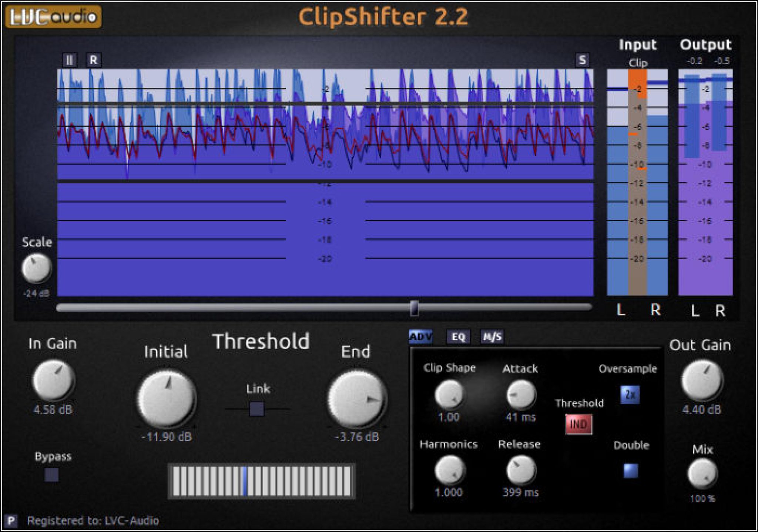Pause the waveform display

(69, 60)
